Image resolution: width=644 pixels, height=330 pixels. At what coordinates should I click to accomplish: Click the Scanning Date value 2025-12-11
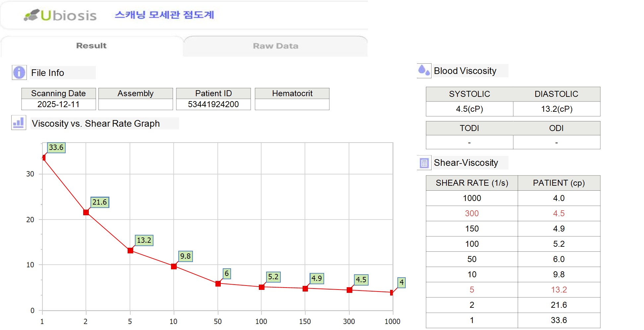tap(58, 104)
